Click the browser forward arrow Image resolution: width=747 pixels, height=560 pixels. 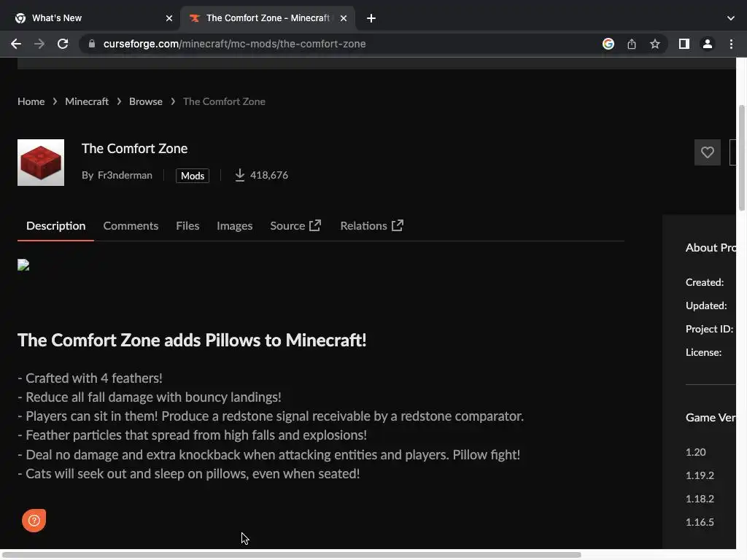39,44
